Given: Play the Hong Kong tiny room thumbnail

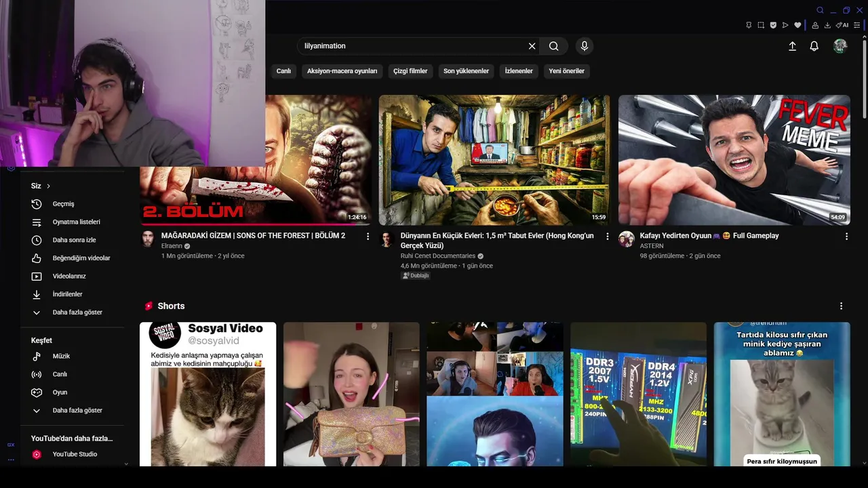Looking at the screenshot, I should [x=494, y=160].
